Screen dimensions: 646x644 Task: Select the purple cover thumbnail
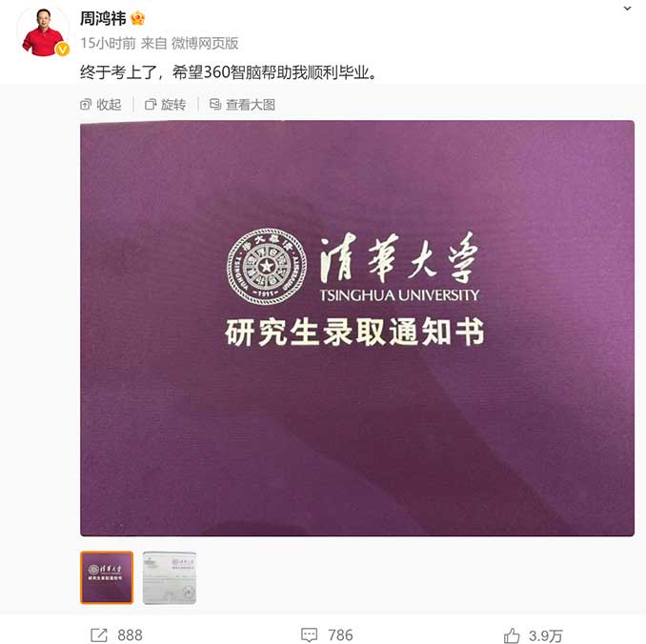(x=107, y=577)
